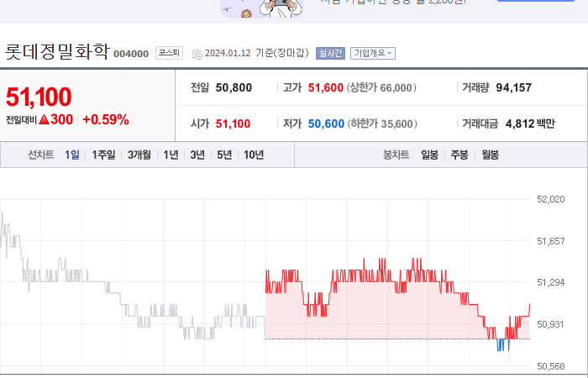This screenshot has height=378, width=588.
Task: Click the 코스피 market badge
Action: coord(169,53)
